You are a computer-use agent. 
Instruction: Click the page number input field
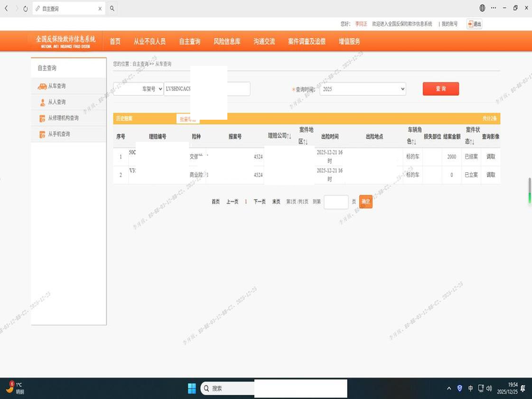click(336, 201)
